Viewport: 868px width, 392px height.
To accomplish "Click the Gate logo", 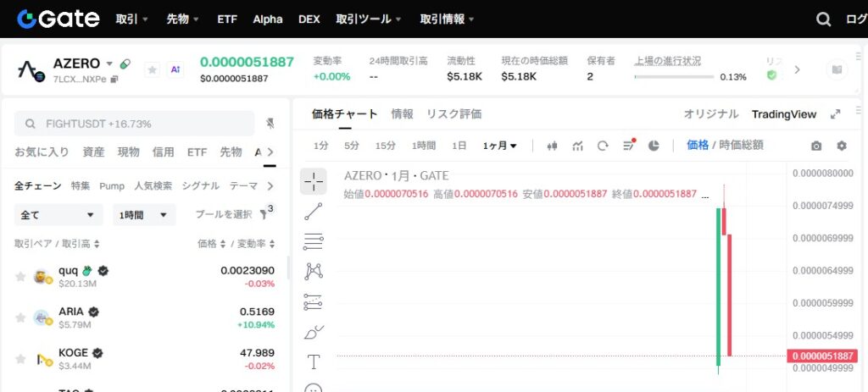I will pyautogui.click(x=58, y=19).
